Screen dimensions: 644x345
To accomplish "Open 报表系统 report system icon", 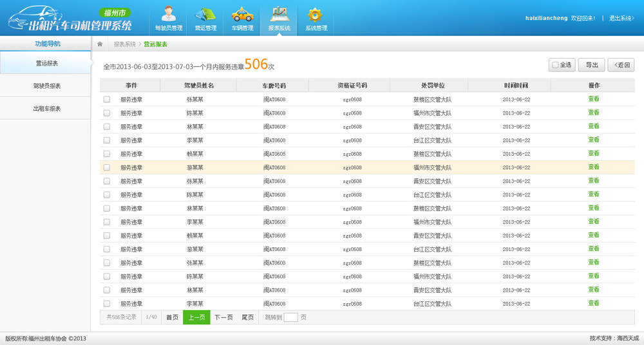I will tap(279, 18).
